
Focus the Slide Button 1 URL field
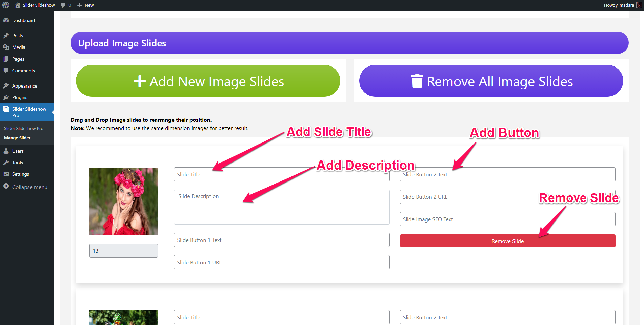282,262
